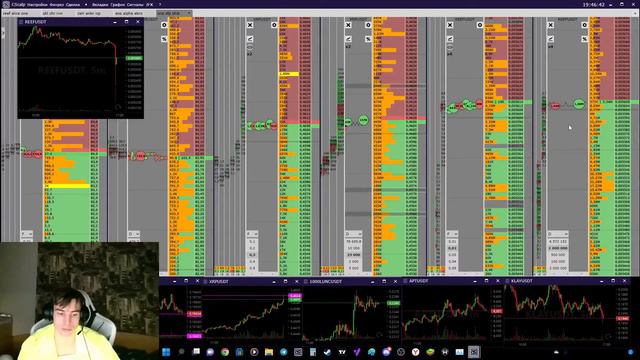Click the CScalp logo in the title bar
The image size is (640, 360).
click(x=6, y=4)
